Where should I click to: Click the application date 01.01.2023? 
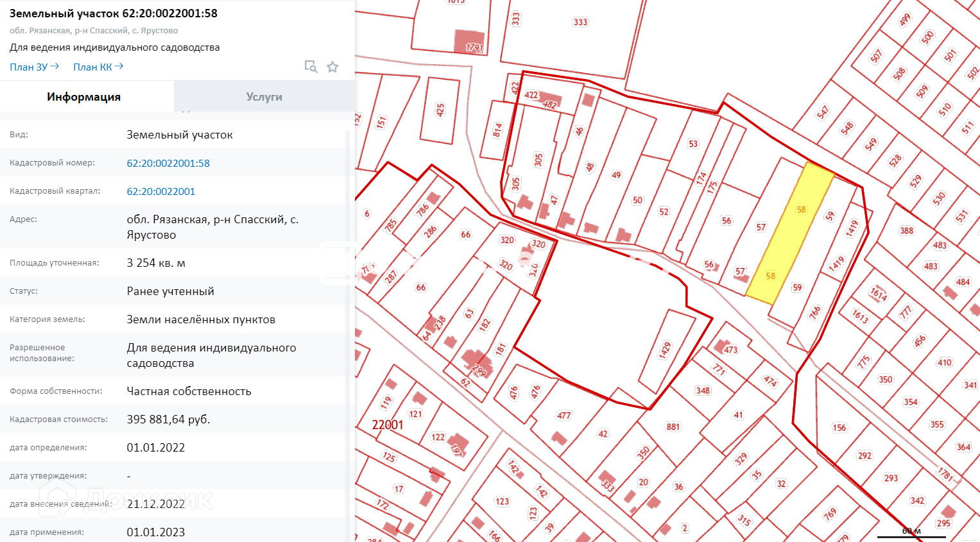click(x=156, y=532)
